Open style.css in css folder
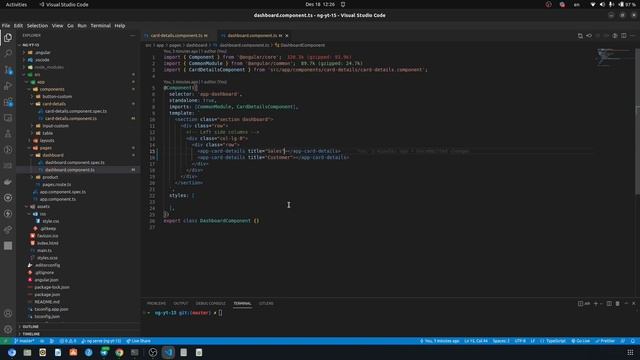The width and height of the screenshot is (640, 360). coord(51,221)
